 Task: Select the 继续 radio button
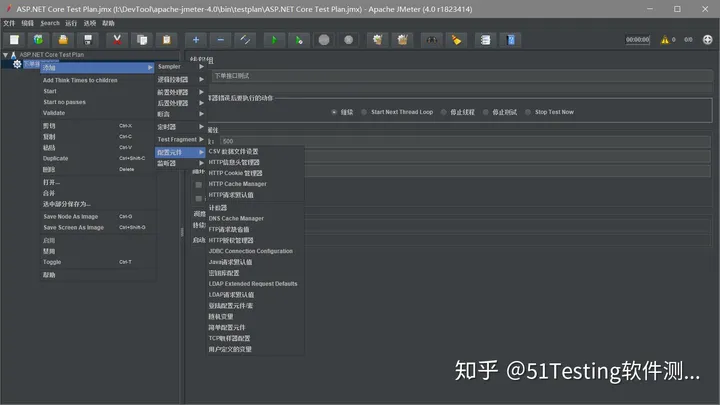(334, 112)
